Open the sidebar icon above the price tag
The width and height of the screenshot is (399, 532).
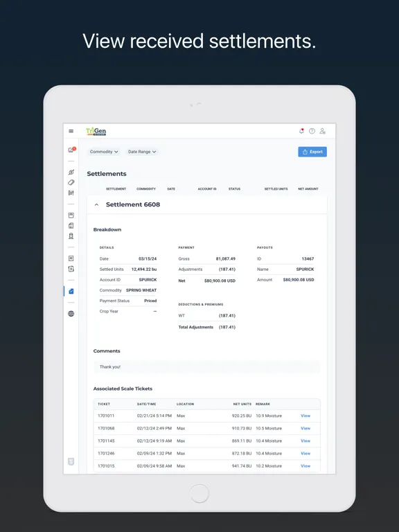coord(71,172)
